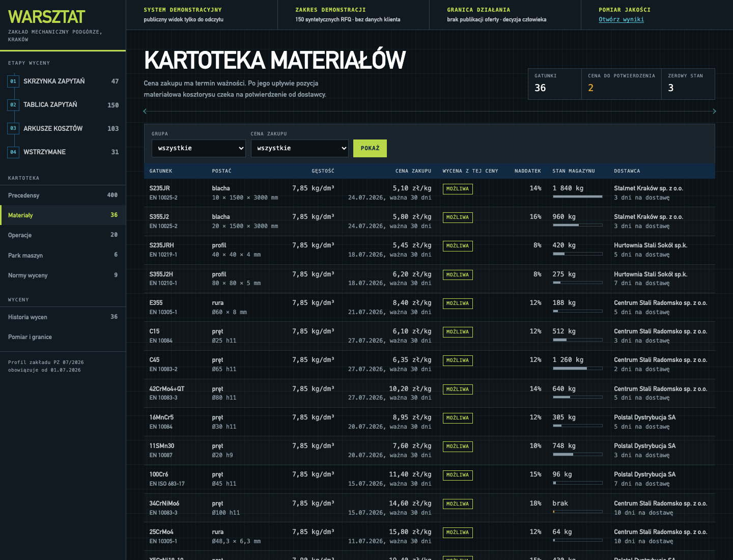Click the Dostawca column header

click(x=627, y=171)
